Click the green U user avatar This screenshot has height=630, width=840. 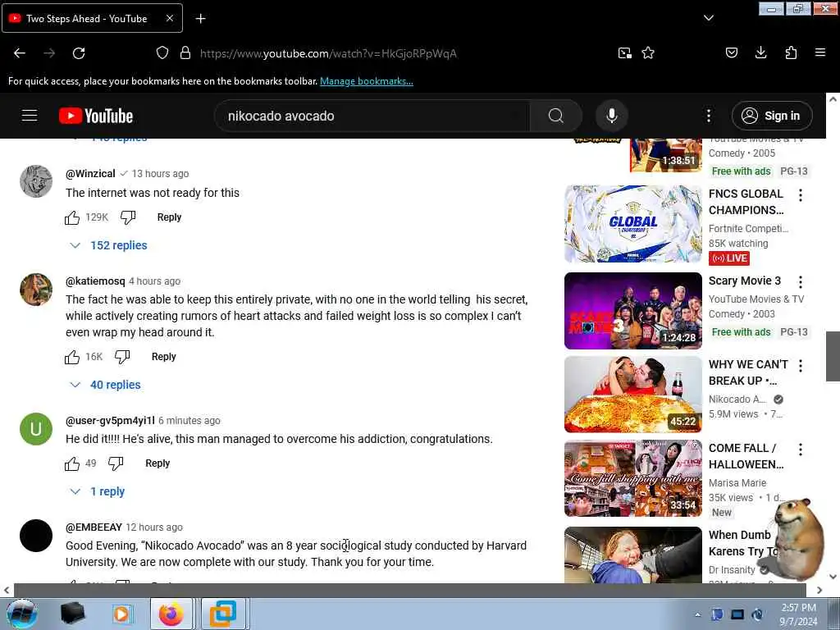pos(36,428)
